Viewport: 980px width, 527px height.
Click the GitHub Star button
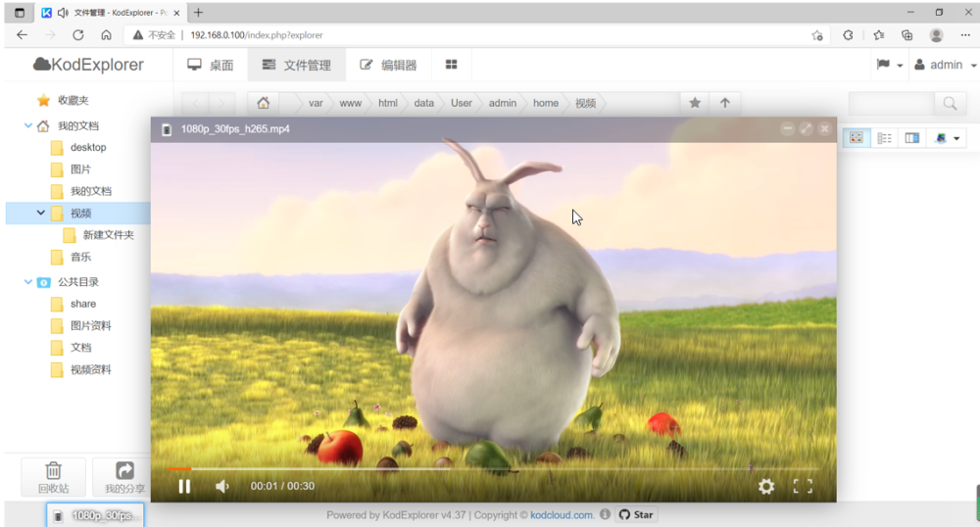(x=635, y=515)
